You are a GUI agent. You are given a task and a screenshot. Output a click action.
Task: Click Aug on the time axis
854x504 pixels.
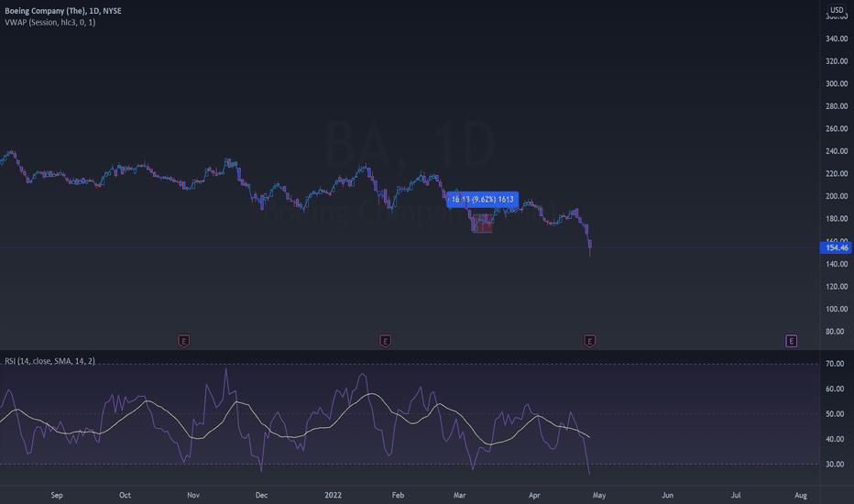pyautogui.click(x=801, y=495)
